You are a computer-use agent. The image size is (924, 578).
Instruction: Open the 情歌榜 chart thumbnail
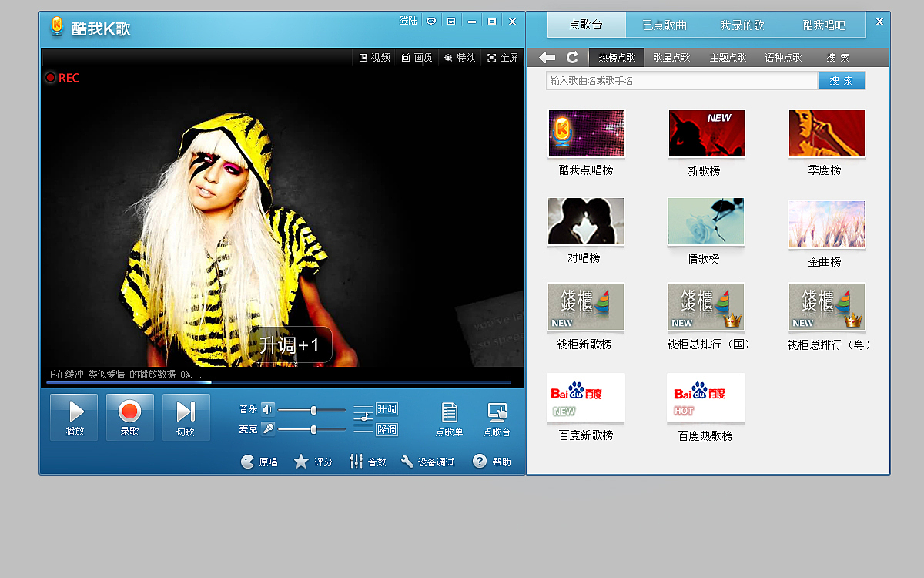click(x=706, y=221)
